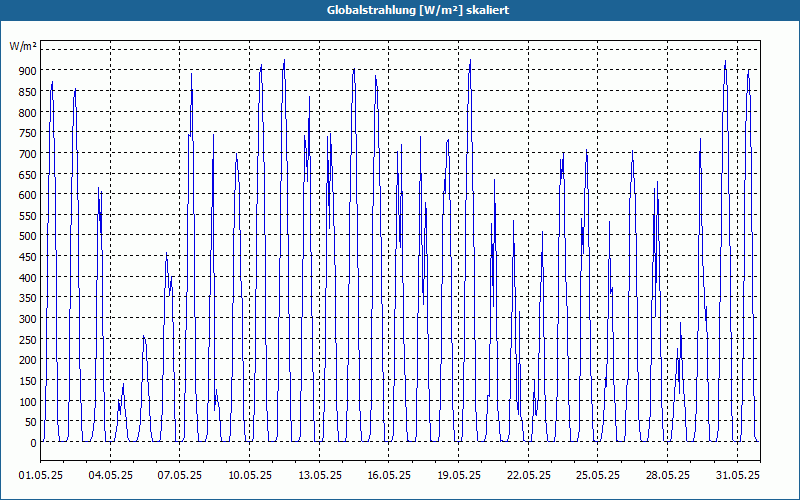This screenshot has height=500, width=800.
Task: Click the 0 y-axis label
Action: click(34, 443)
